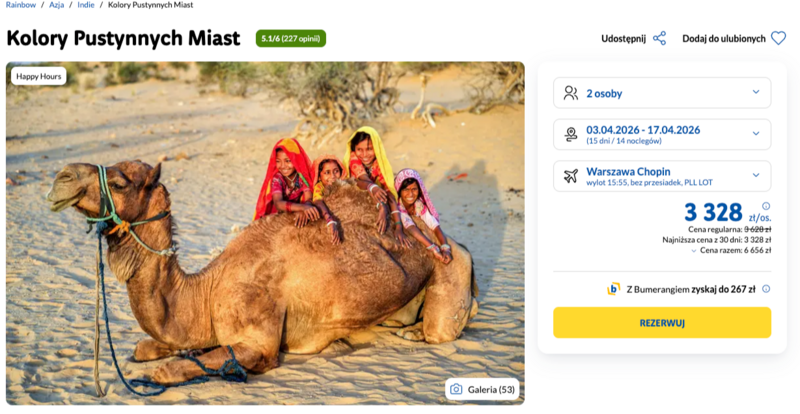The width and height of the screenshot is (800, 414).
Task: Click the Bumerang logo icon
Action: pos(613,289)
